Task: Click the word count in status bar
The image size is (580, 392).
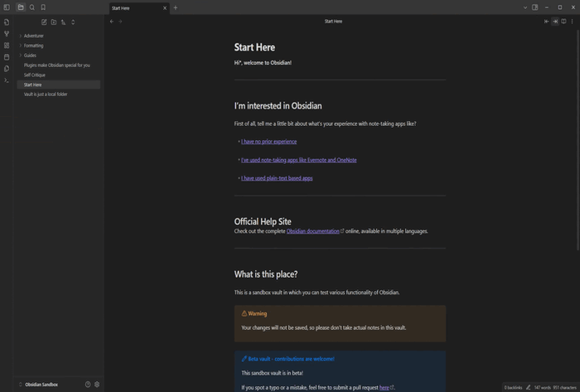Action: pos(542,388)
